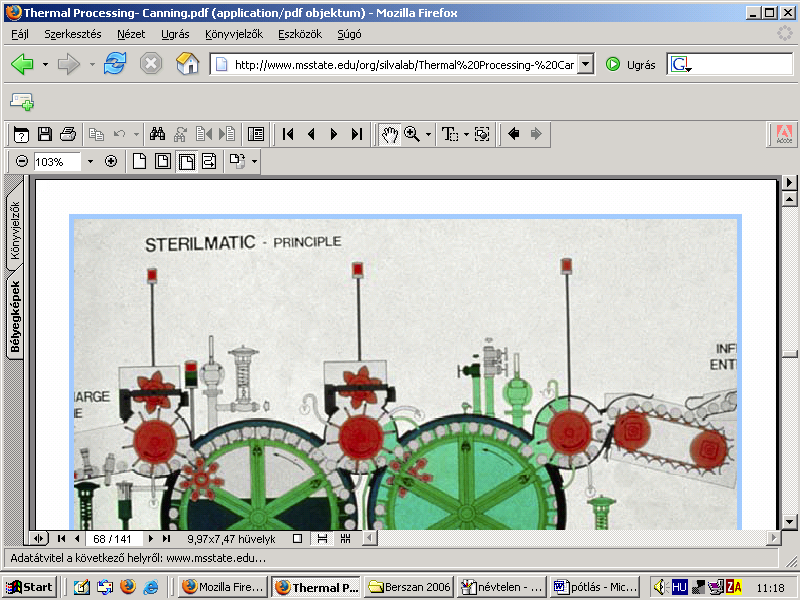Viewport: 800px width, 600px height.
Task: Open Search with the black binoculars icon
Action: tap(157, 134)
